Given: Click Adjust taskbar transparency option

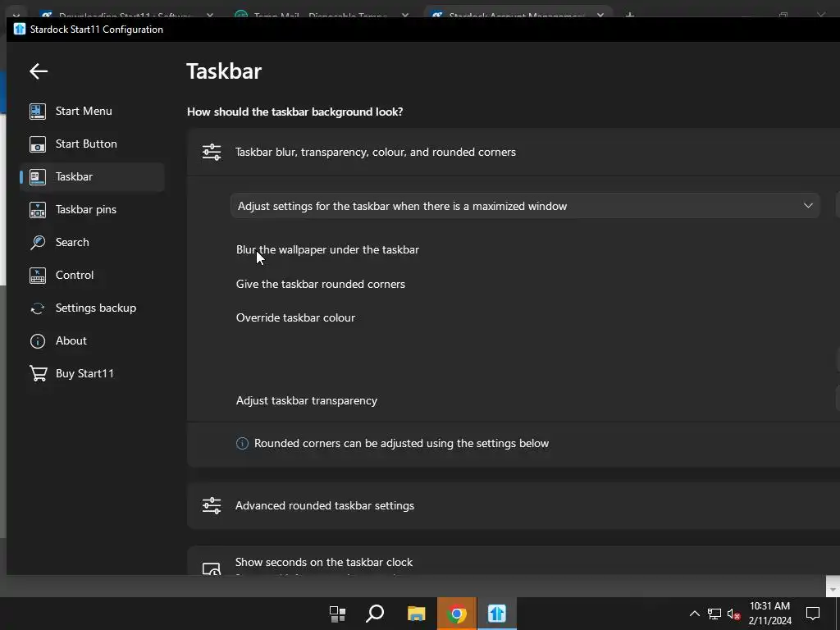Looking at the screenshot, I should point(307,400).
